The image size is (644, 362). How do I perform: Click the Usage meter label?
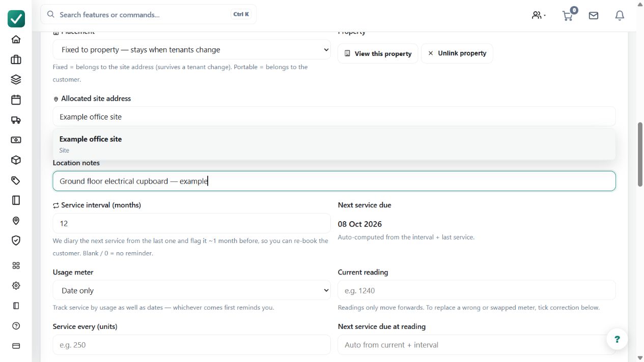click(x=73, y=273)
